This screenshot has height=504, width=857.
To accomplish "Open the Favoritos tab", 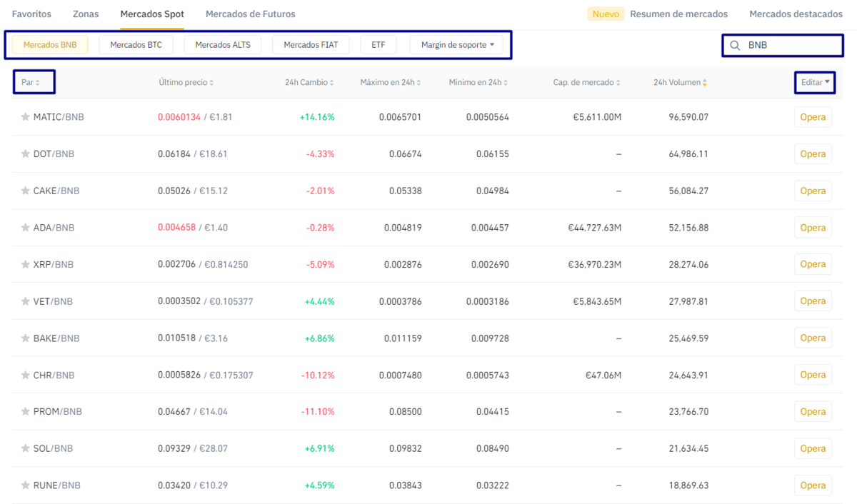I will [x=31, y=14].
